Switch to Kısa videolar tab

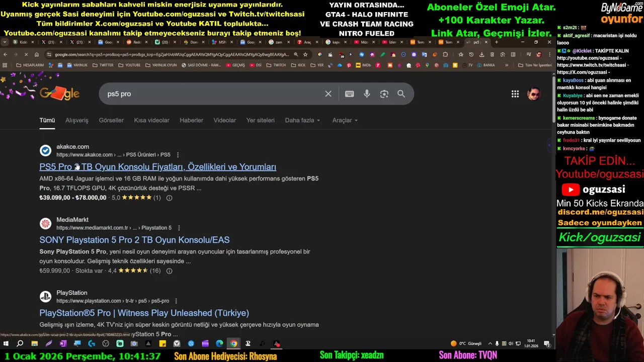151,120
